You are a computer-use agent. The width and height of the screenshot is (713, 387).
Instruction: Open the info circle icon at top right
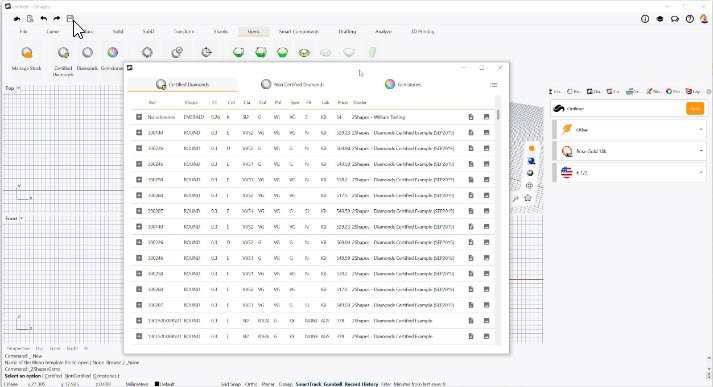(x=645, y=19)
